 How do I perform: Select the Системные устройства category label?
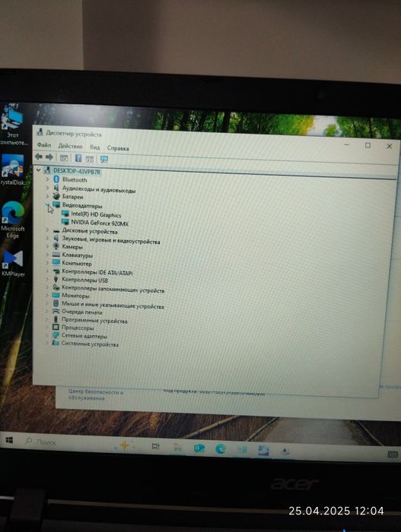tap(90, 344)
